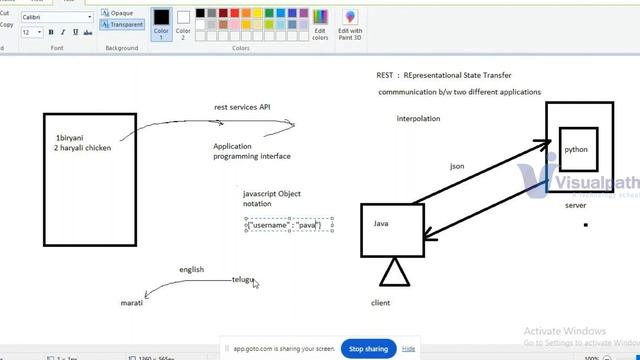Pick the turquoise blue color swatch
The width and height of the screenshot is (640, 360).
(281, 13)
